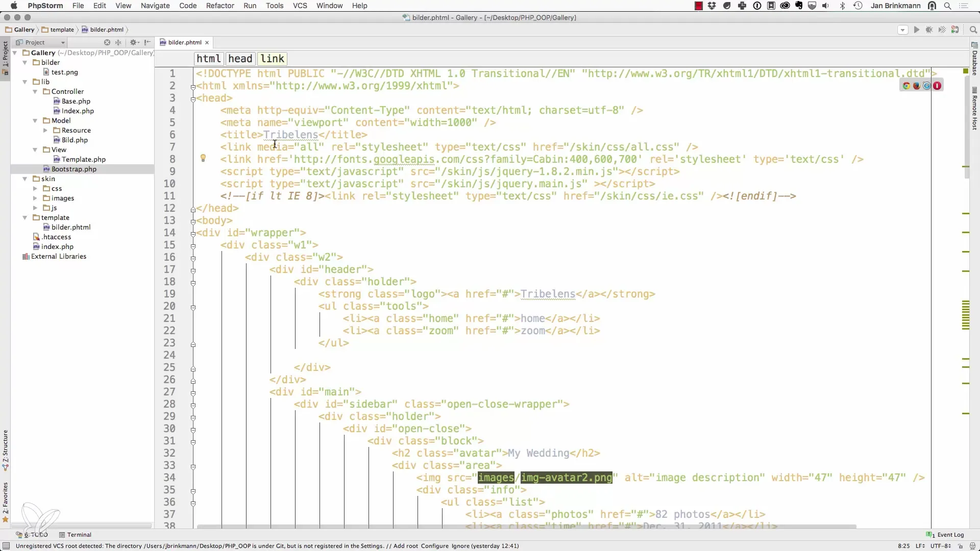Click the Collapse All icon in Project panel

[118, 42]
